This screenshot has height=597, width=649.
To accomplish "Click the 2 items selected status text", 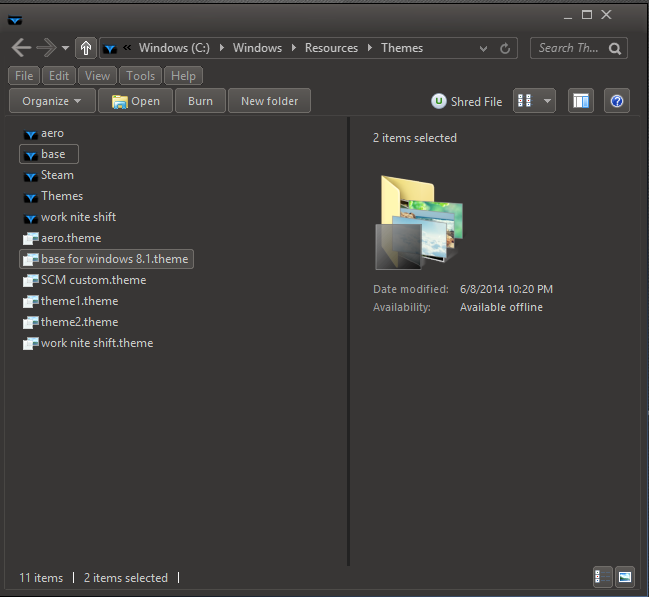I will pos(126,578).
